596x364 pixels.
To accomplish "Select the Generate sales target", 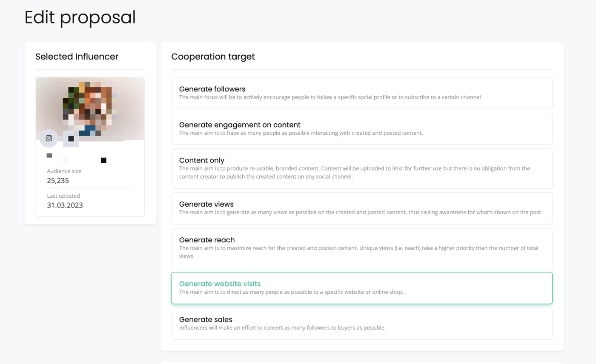I will click(x=362, y=324).
